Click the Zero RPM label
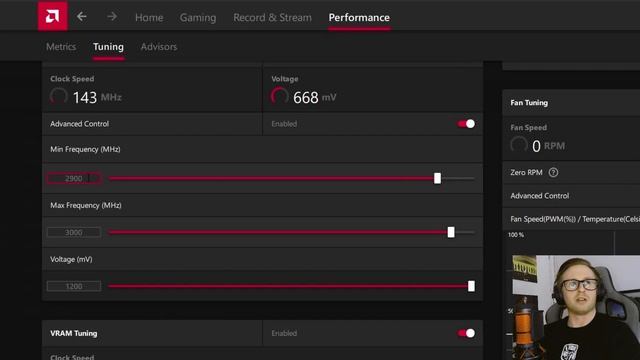Screen dimensions: 640x360 point(526,173)
